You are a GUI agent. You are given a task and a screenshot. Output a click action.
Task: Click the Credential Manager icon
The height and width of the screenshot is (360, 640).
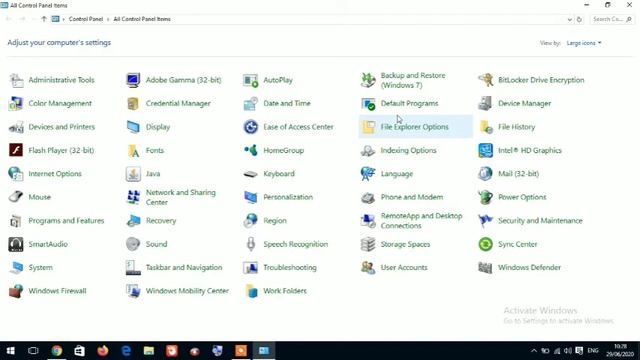(x=133, y=104)
